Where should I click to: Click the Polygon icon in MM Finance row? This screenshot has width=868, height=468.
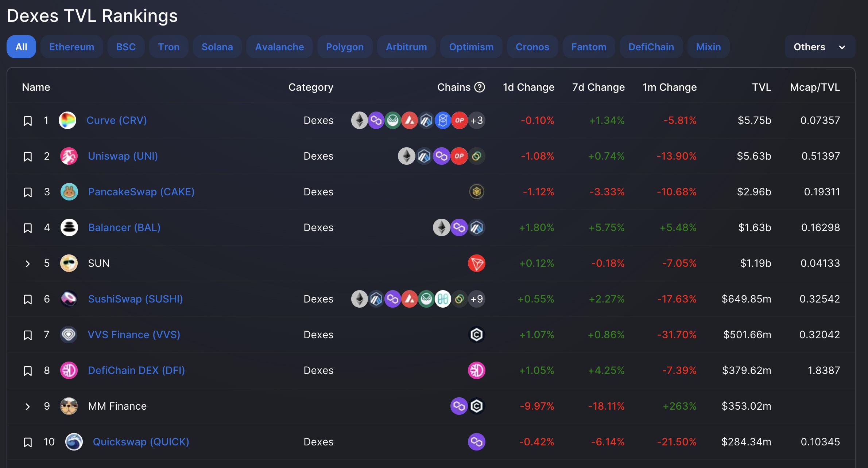coord(459,406)
